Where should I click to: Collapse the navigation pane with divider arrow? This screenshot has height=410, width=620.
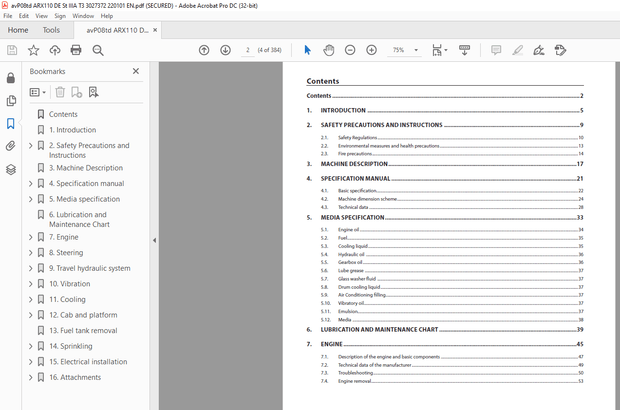coord(154,240)
